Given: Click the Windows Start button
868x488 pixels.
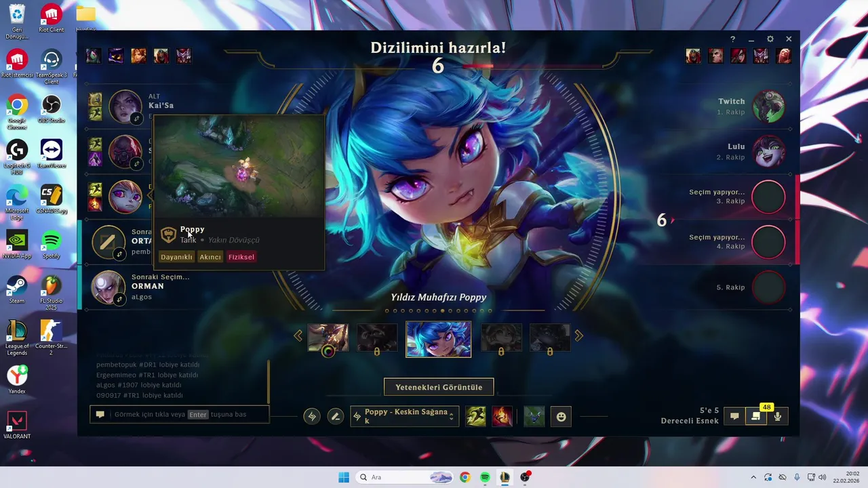Looking at the screenshot, I should click(344, 477).
